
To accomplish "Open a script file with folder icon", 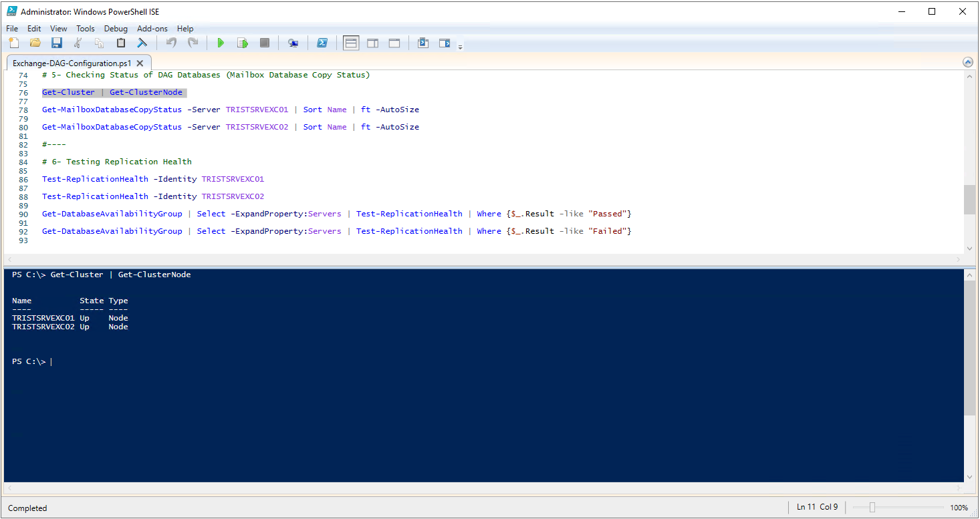I will tap(35, 43).
